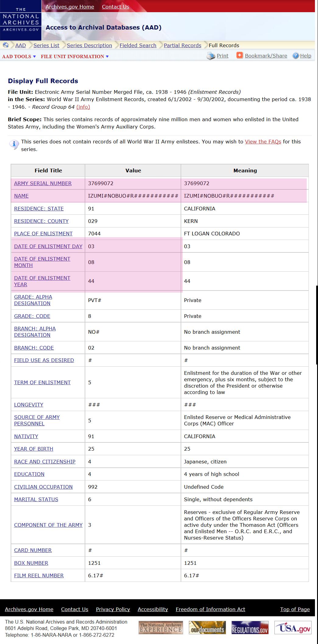Click the Longevity field link
Screen dimensions: 318x644
click(29, 405)
